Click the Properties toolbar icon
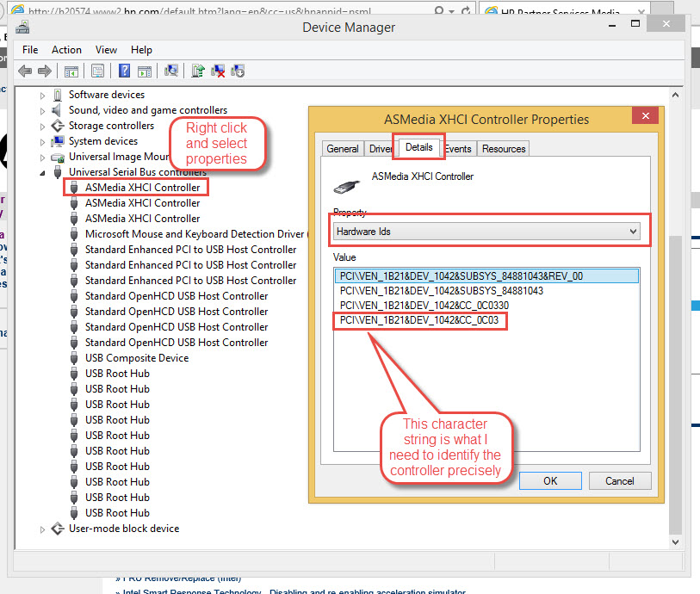Screen dimensions: 700x594 98,71
